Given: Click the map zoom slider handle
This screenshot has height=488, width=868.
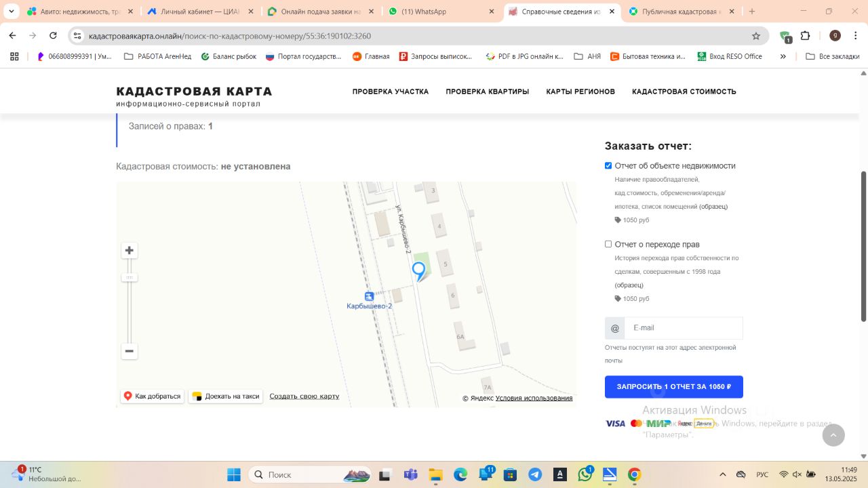Looking at the screenshot, I should tap(130, 277).
